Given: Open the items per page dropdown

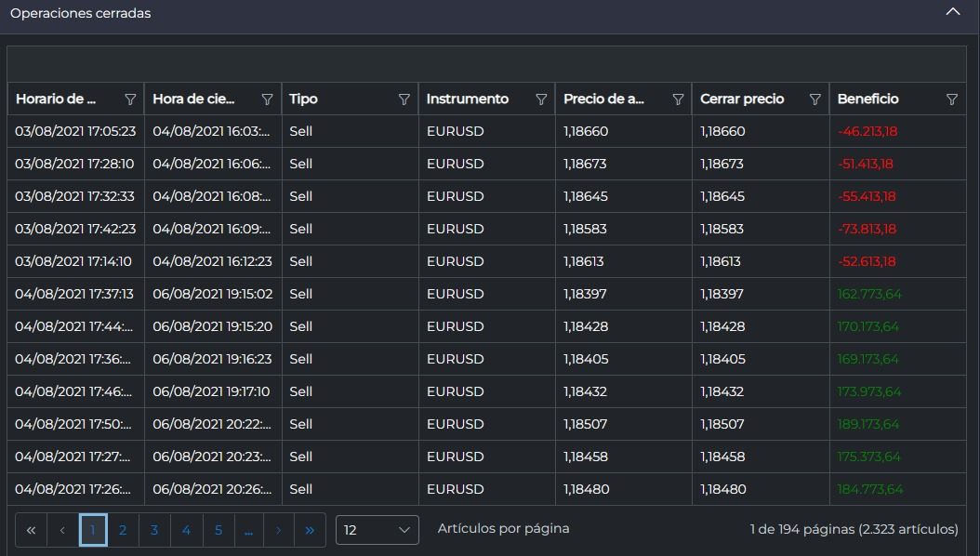Looking at the screenshot, I should pos(377,530).
